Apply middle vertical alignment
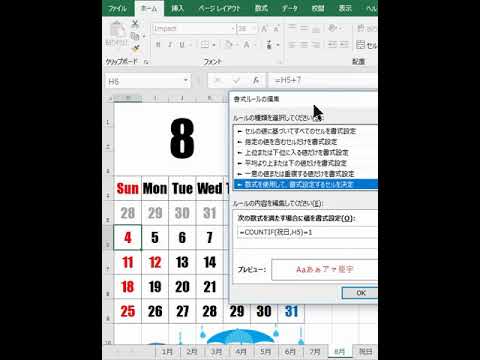This screenshot has width=480, height=360. [304, 28]
